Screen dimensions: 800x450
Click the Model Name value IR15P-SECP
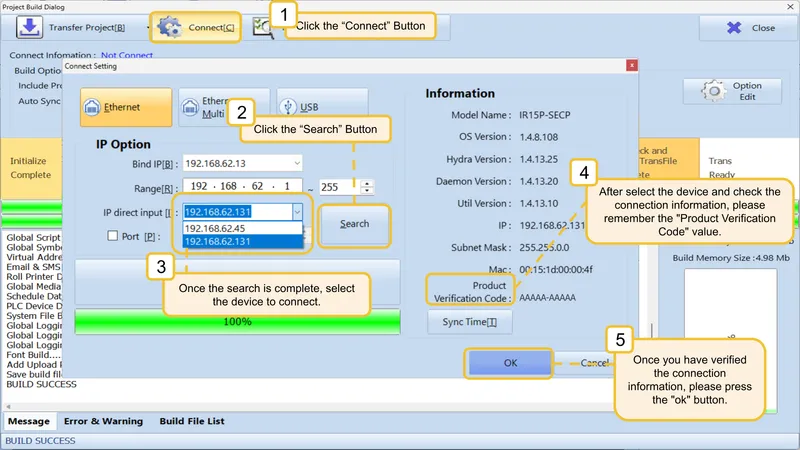coord(544,115)
